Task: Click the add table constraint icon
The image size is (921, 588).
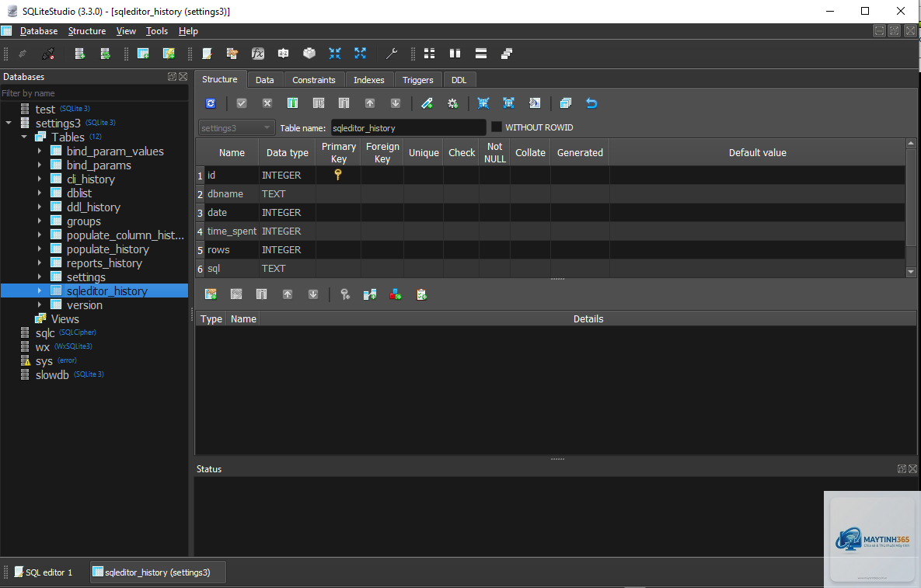Action: [x=211, y=294]
